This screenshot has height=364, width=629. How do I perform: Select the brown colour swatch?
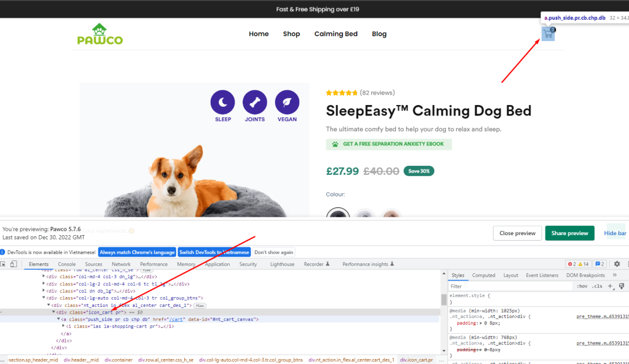(x=391, y=213)
